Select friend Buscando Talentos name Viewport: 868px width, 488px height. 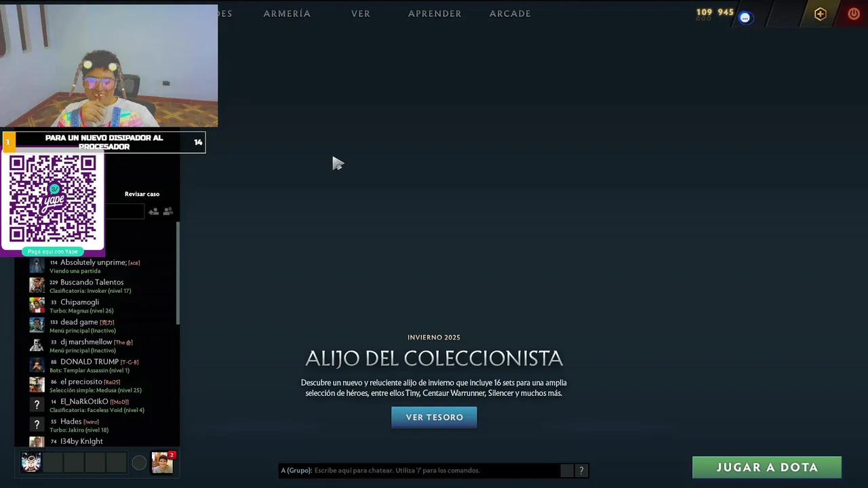[92, 282]
